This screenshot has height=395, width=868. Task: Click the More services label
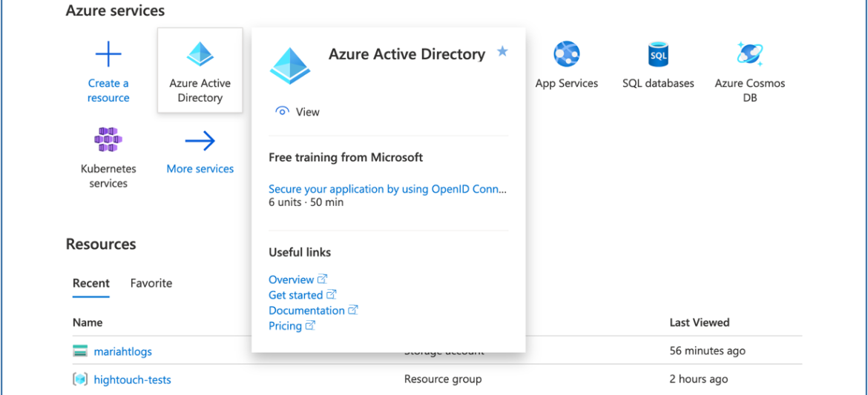pos(200,169)
